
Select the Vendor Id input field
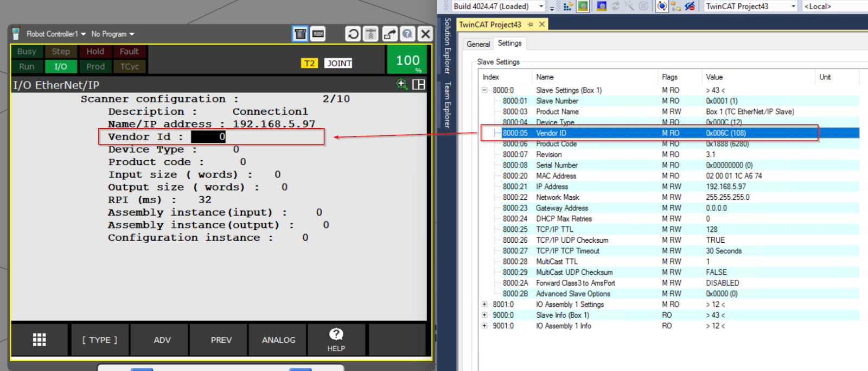click(208, 137)
